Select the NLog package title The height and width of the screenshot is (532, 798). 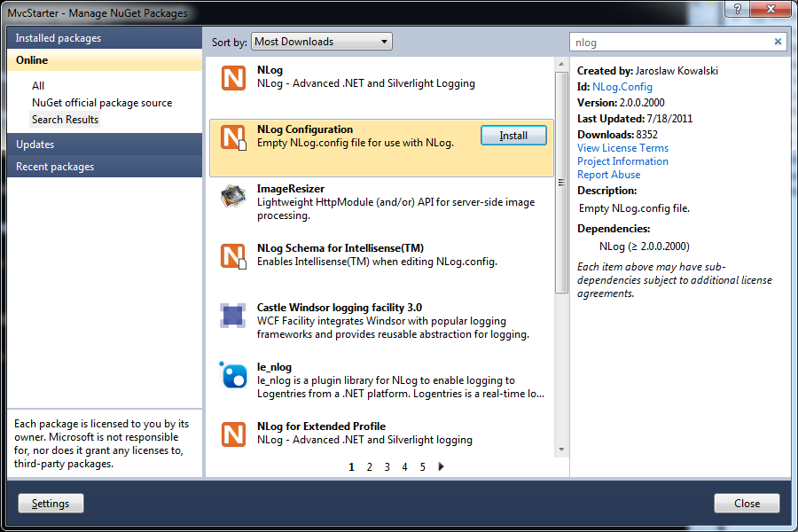(x=270, y=70)
